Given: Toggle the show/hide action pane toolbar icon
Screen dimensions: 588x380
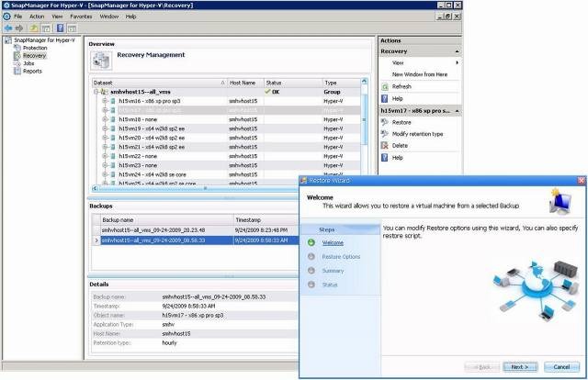Looking at the screenshot, I should pyautogui.click(x=72, y=28).
